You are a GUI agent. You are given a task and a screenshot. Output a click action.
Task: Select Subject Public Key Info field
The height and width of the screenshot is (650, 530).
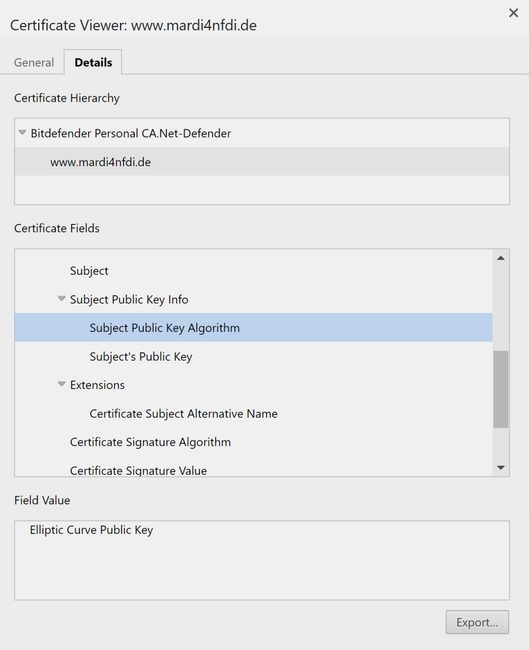coord(129,299)
